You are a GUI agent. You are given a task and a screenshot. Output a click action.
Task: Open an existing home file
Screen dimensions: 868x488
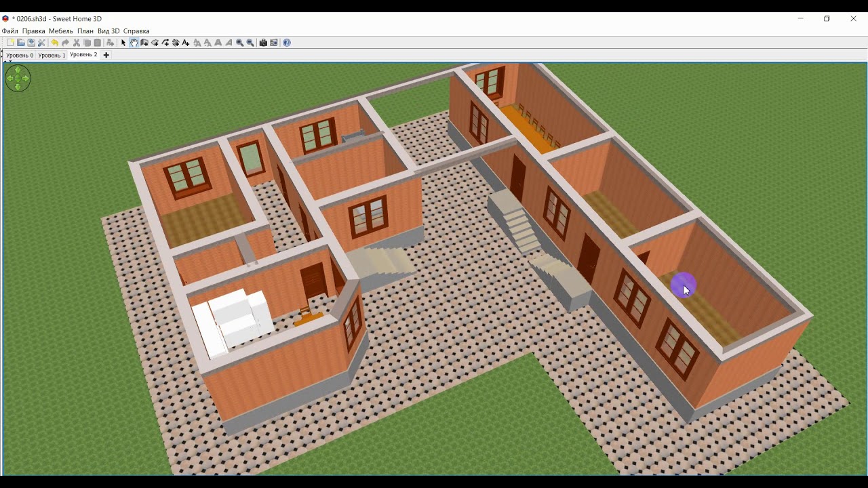point(20,43)
